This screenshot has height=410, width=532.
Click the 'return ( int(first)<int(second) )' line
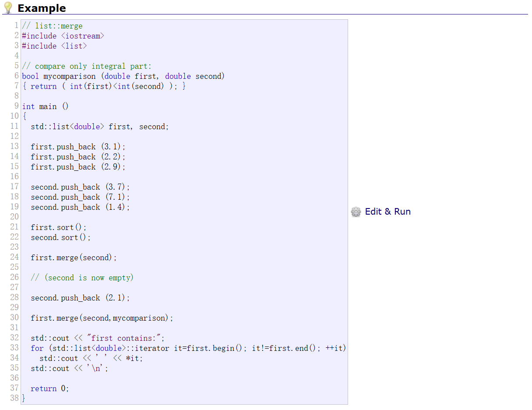click(104, 86)
